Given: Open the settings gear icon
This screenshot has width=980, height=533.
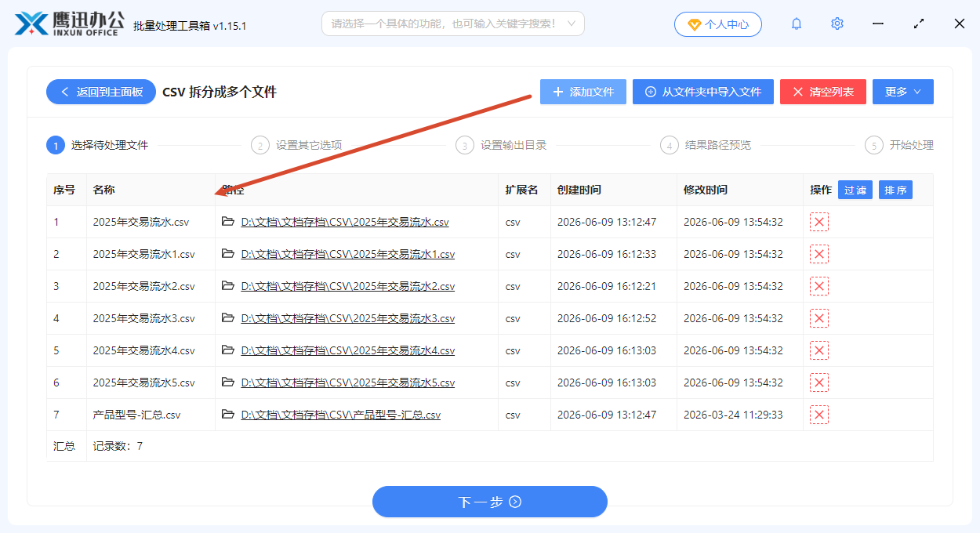Looking at the screenshot, I should tap(837, 24).
